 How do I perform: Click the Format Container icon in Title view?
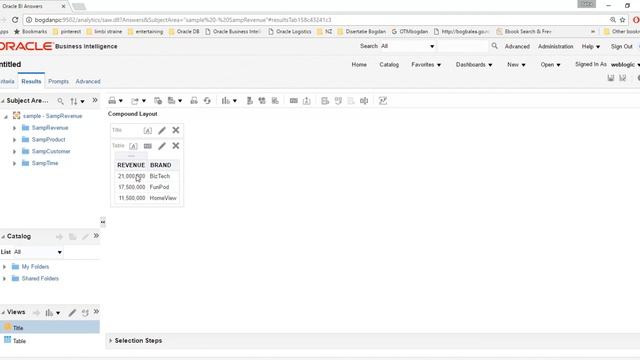coord(148,131)
